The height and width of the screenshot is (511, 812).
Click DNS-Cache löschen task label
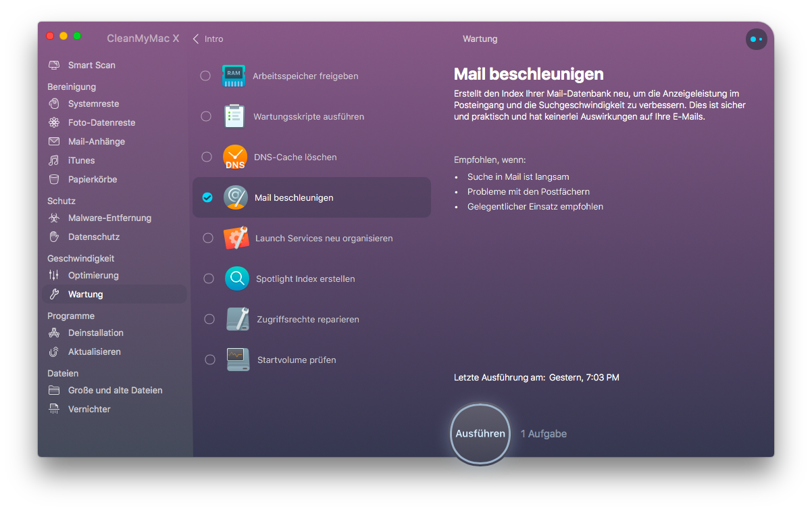(295, 157)
